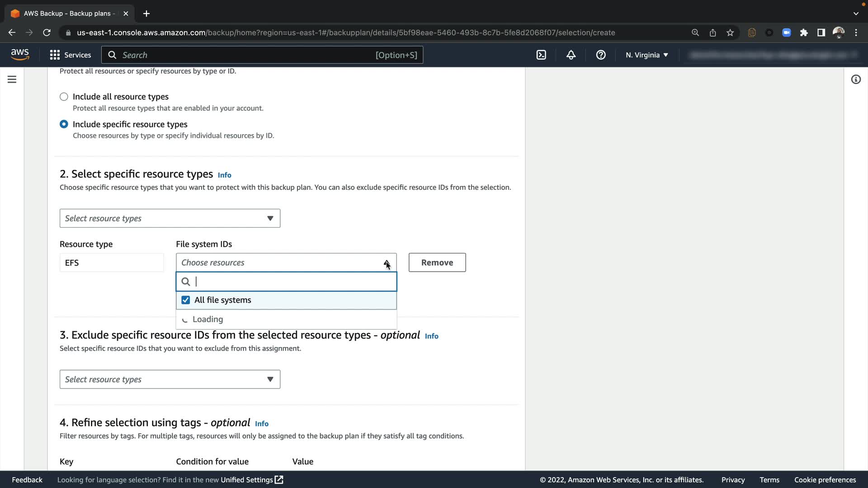
Task: Select Include specific resource types radio
Action: 64,124
